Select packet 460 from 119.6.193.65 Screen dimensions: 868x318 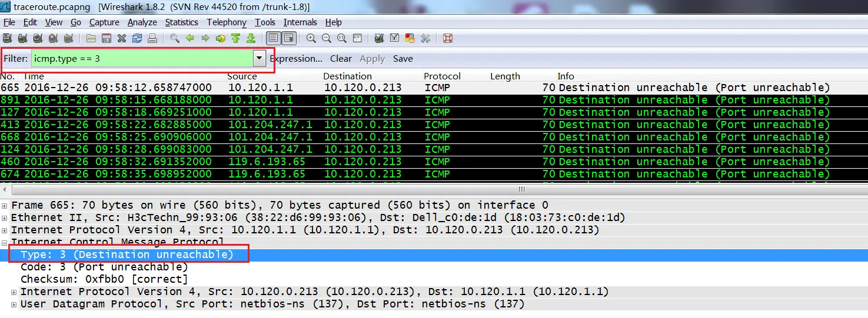click(x=434, y=162)
